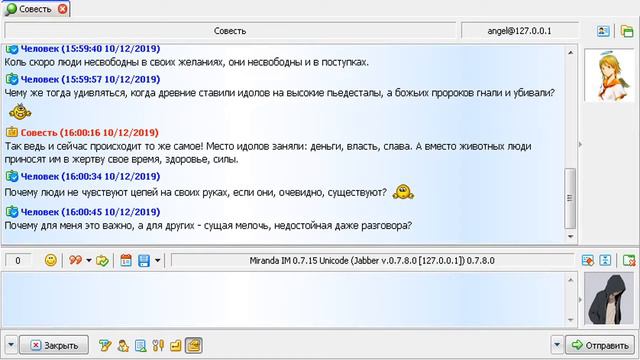Click the blue floppy disk save icon
This screenshot has width=640, height=360.
(x=144, y=260)
